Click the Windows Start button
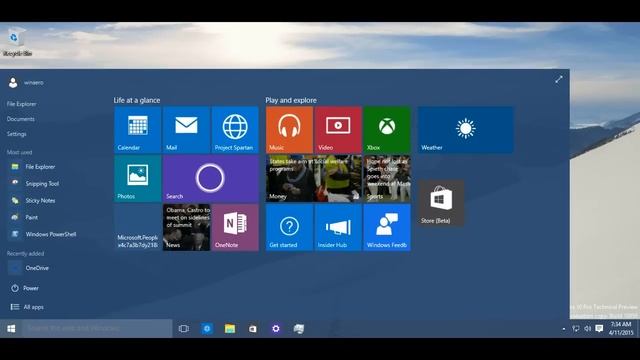The width and height of the screenshot is (640, 360). [x=11, y=329]
